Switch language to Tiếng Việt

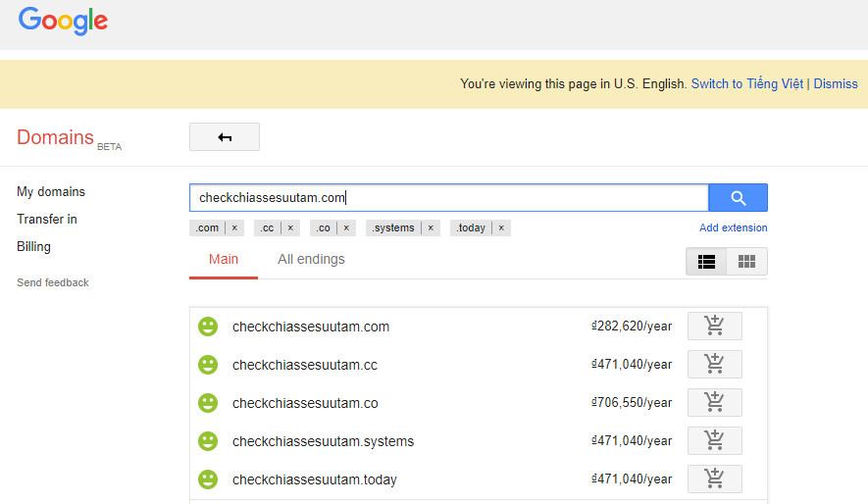[x=746, y=84]
